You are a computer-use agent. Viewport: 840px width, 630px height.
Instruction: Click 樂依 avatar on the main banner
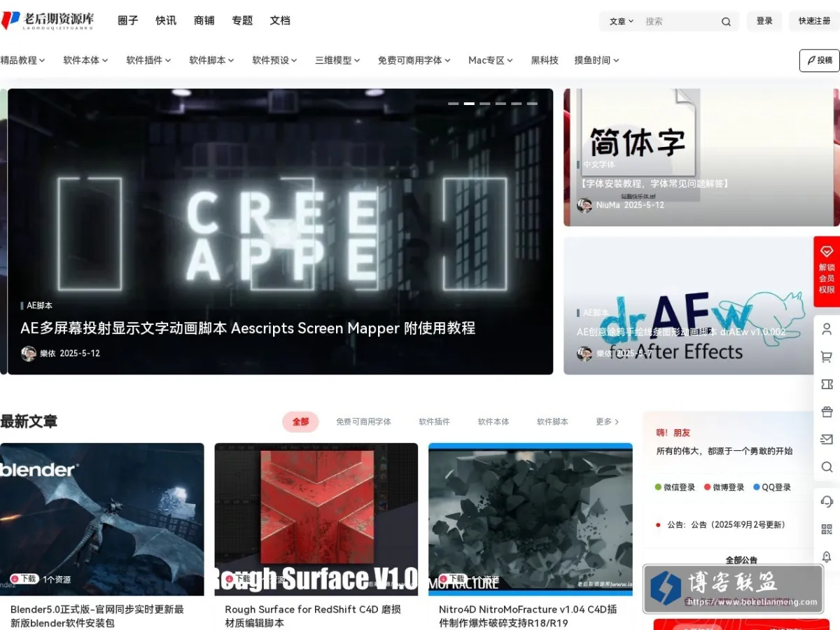(x=28, y=353)
